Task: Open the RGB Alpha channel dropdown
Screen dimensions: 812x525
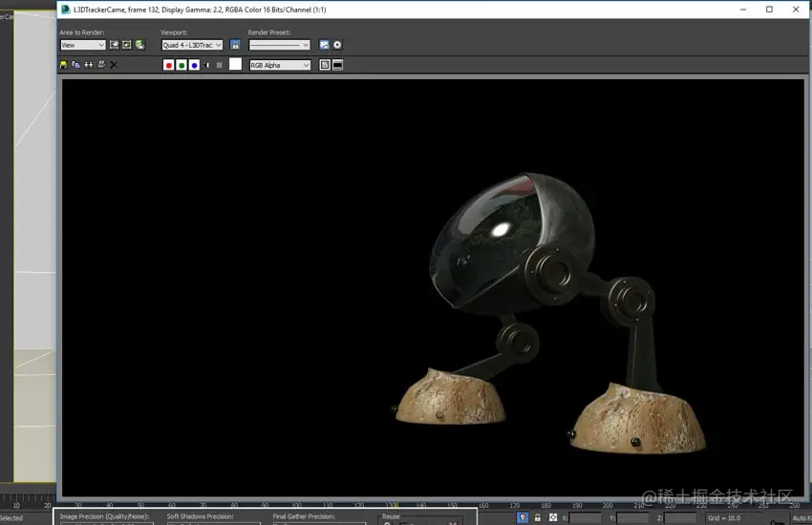Action: pyautogui.click(x=280, y=65)
